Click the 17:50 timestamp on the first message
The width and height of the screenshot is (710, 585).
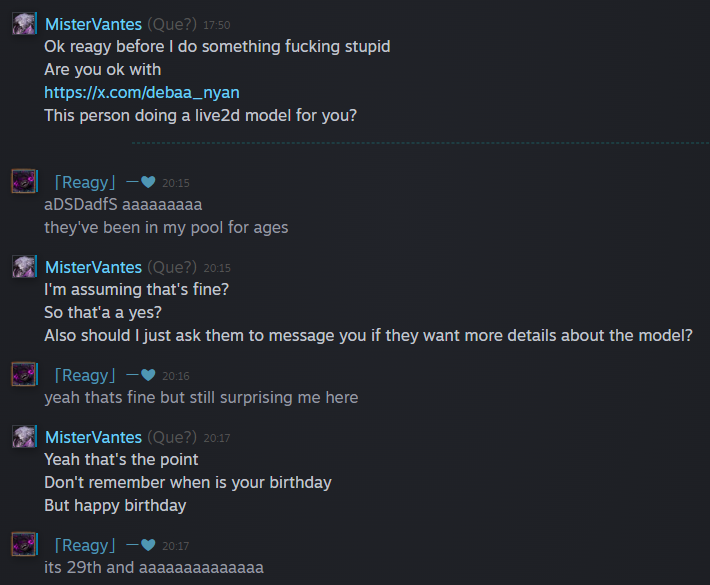tap(216, 25)
